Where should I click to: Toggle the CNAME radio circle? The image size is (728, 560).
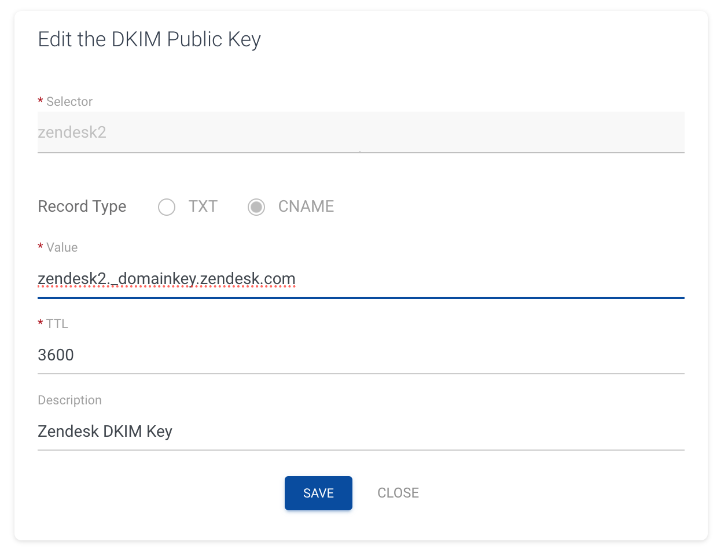(x=256, y=207)
